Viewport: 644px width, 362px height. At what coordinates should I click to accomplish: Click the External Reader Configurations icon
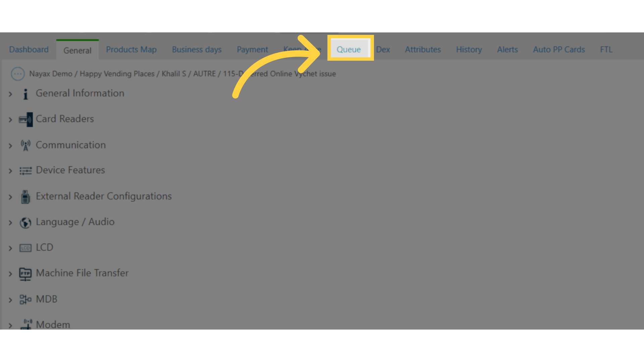[x=25, y=196]
